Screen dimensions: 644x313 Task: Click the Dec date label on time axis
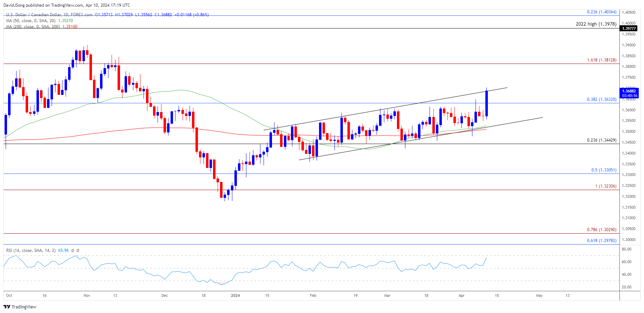pos(165,295)
